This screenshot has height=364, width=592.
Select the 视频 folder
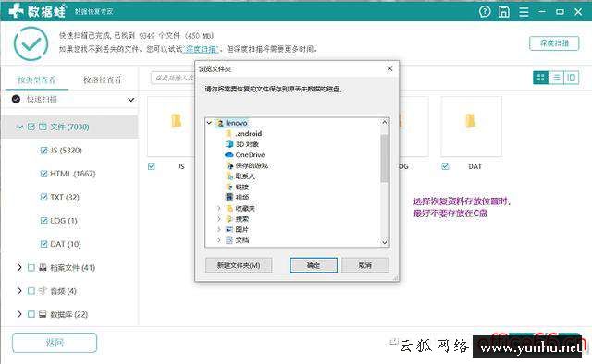coord(242,198)
